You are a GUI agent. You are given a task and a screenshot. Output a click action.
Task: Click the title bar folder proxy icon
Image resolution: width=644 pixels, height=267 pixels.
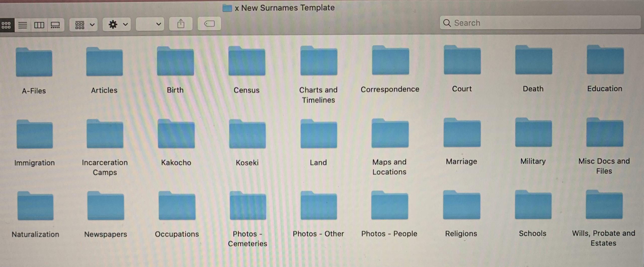(227, 8)
